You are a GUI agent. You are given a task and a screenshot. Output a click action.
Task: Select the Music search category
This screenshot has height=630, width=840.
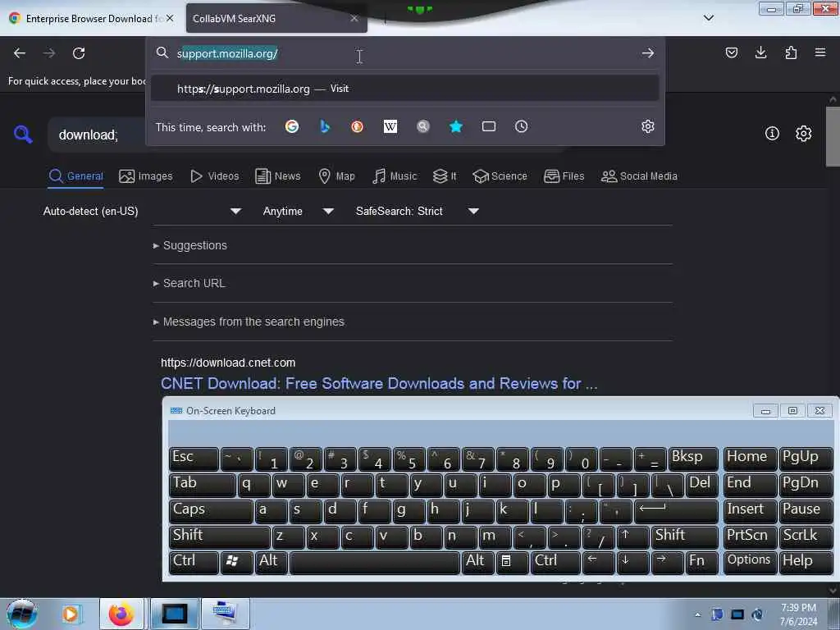click(x=395, y=176)
